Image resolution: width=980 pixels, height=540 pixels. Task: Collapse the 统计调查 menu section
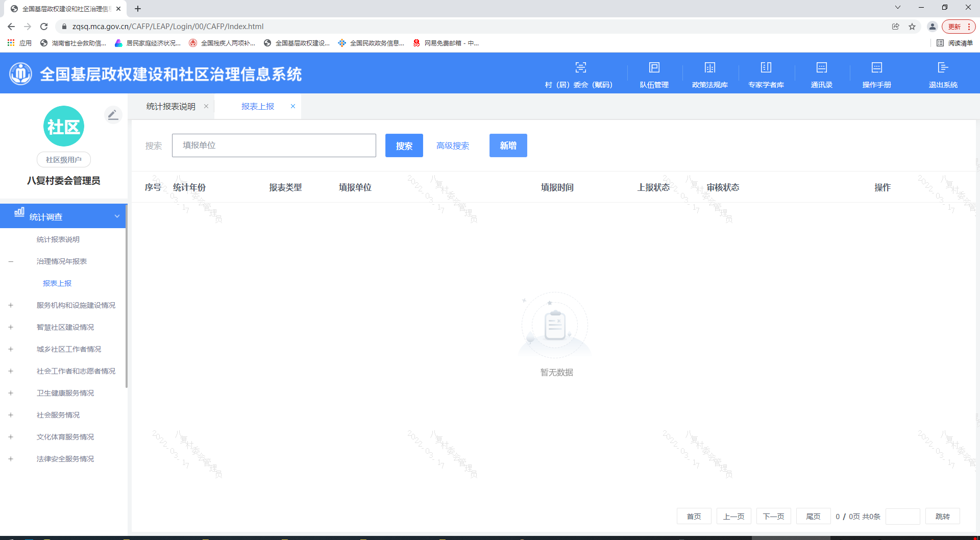point(117,216)
